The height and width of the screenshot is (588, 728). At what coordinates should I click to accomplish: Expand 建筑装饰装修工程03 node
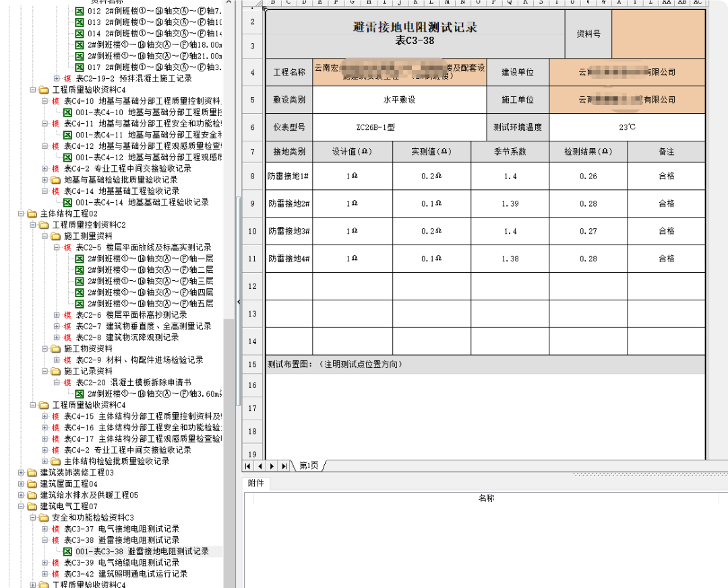tap(21, 472)
